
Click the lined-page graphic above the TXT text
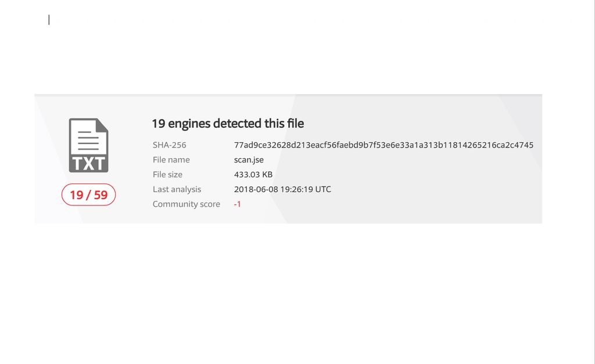(x=88, y=136)
